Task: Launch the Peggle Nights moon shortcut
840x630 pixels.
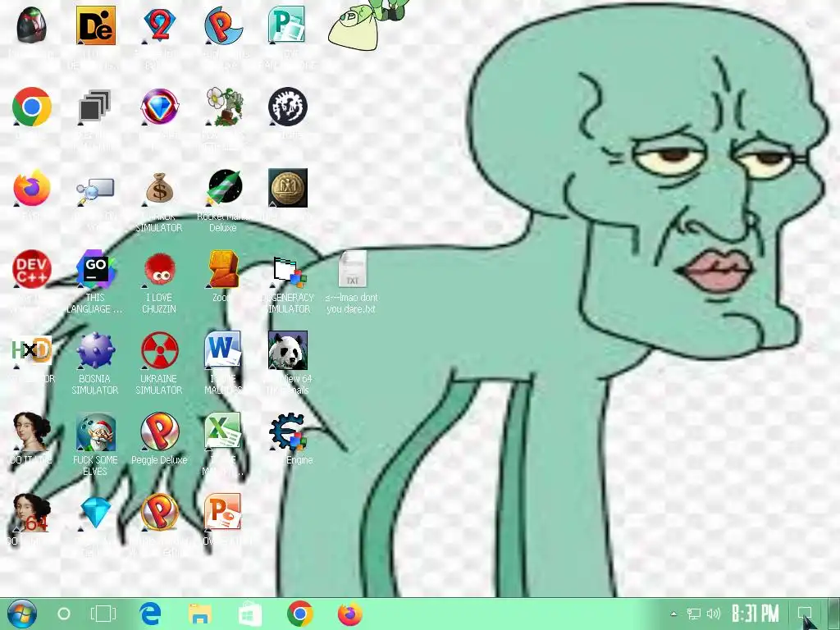Action: pos(223,25)
